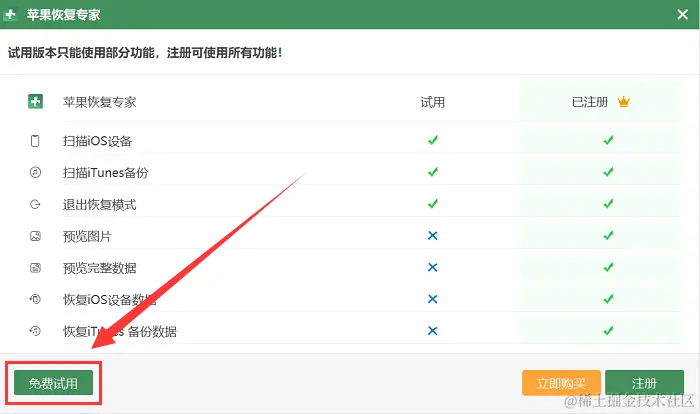Click the 免费试用 free trial button
700x414 pixels.
pos(53,383)
